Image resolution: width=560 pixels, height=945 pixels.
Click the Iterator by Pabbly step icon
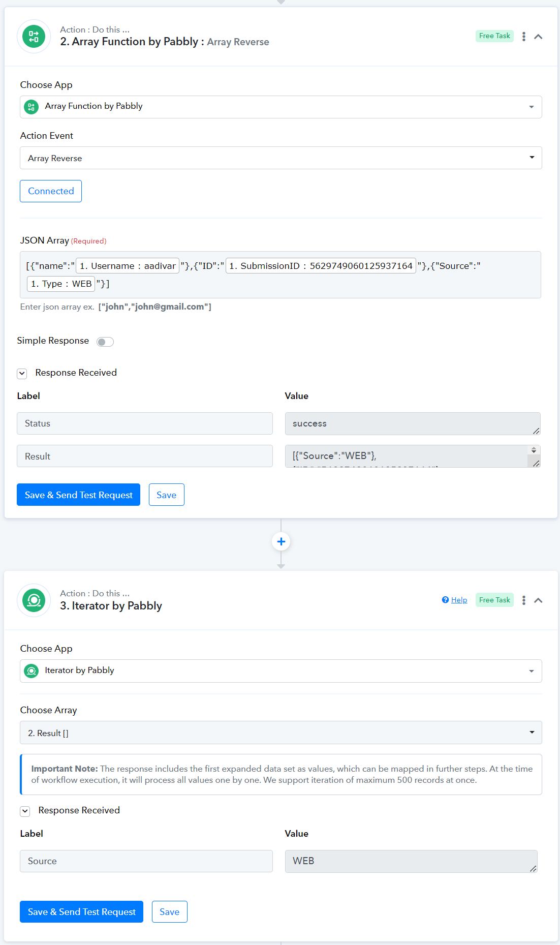point(34,600)
